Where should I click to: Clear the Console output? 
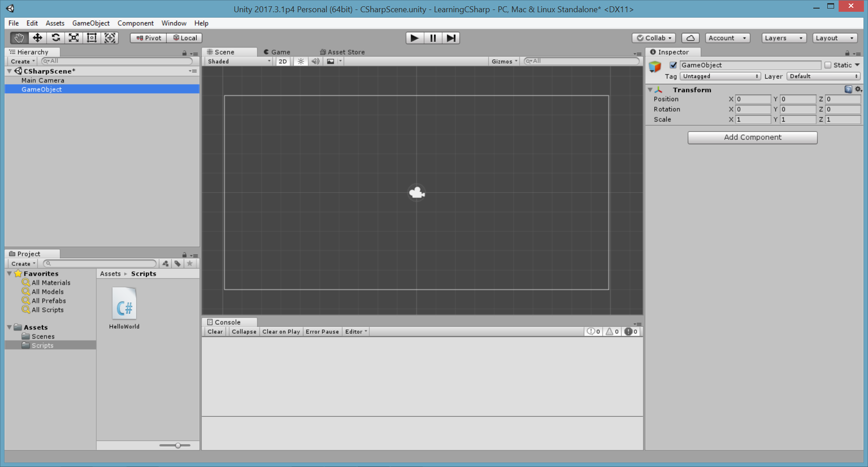point(215,331)
